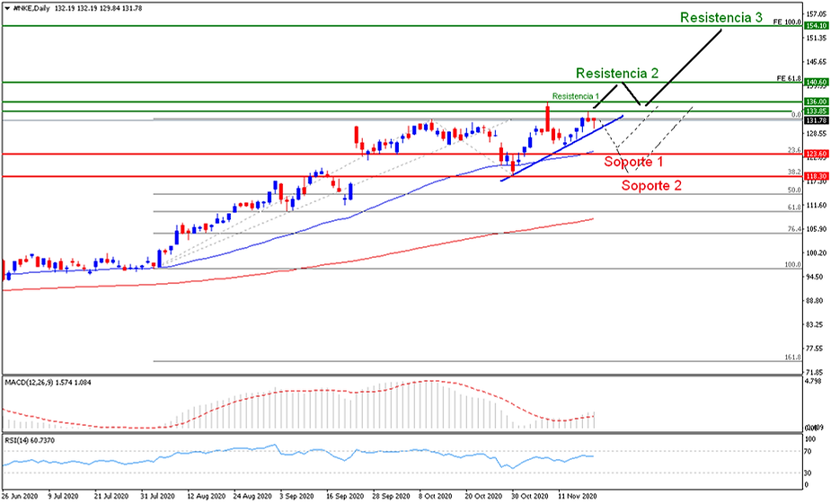This screenshot has width=831, height=504.
Task: Click the MACD(12,26,9) indicator label
Action: click(29, 382)
